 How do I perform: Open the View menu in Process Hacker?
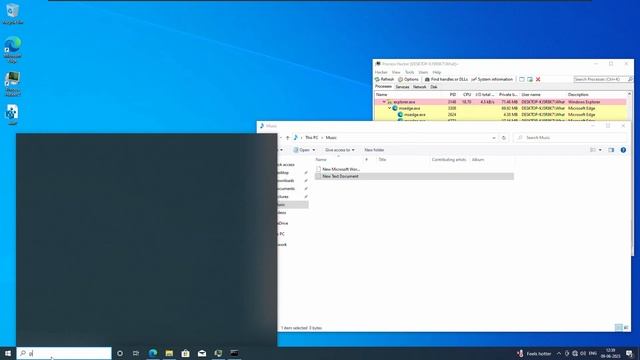[x=396, y=72]
